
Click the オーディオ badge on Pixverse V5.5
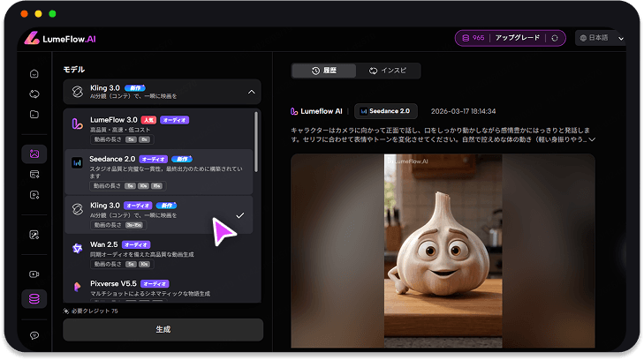point(155,284)
